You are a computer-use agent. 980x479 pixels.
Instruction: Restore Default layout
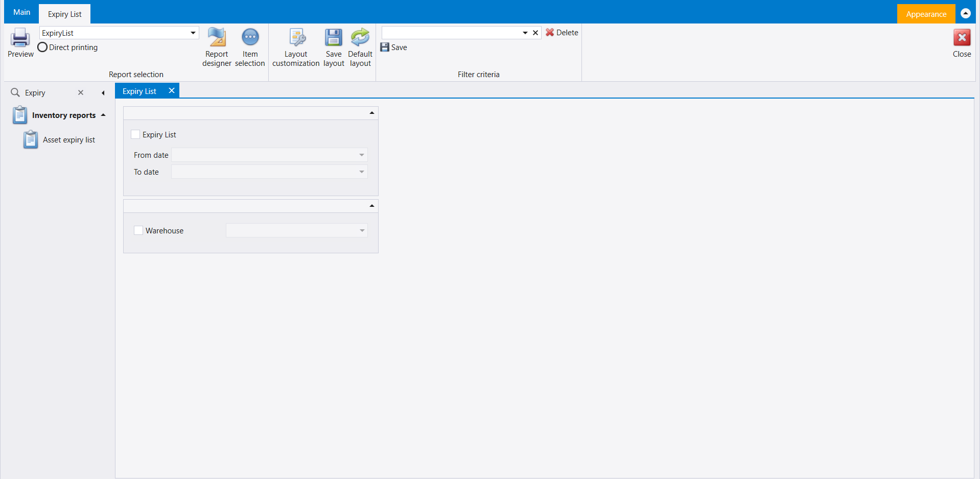[360, 47]
